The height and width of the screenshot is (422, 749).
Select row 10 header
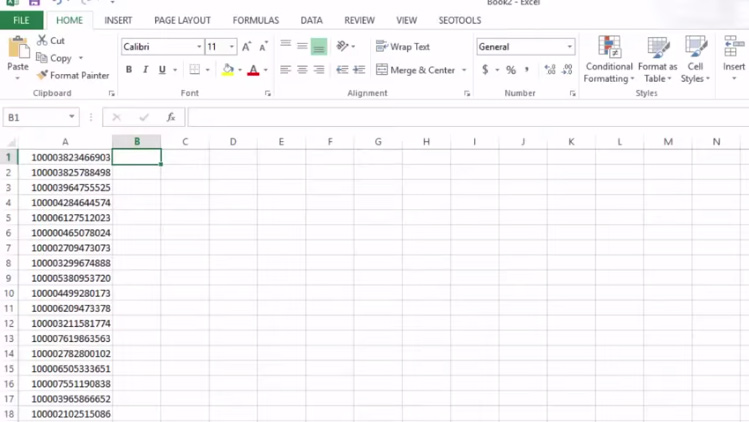[9, 293]
